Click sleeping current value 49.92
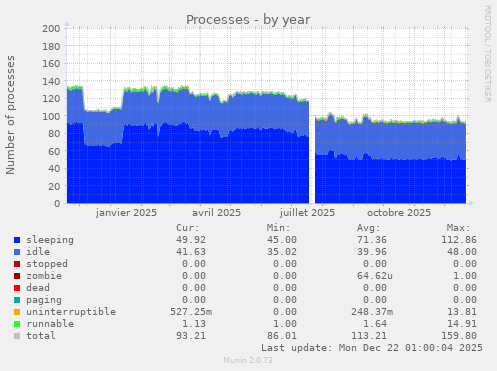This screenshot has width=497, height=371. [191, 240]
